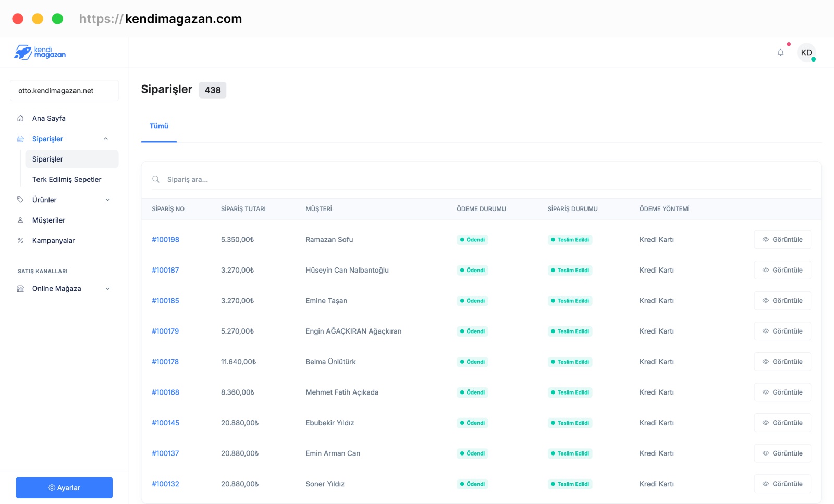Focus the Sipariş ara search field

click(481, 179)
